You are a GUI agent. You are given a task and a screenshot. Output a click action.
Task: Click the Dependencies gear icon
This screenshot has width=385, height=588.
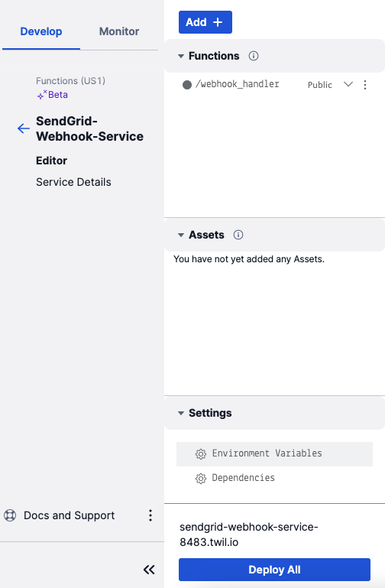[x=201, y=479]
